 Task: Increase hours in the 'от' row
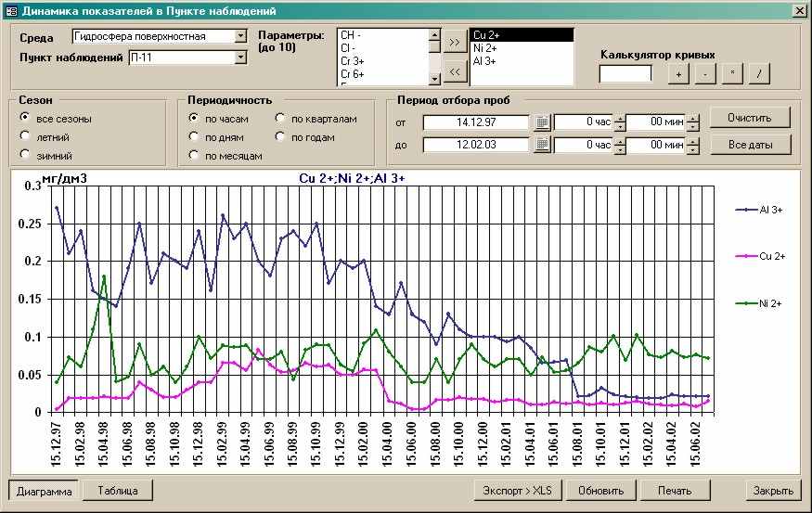tap(620, 119)
